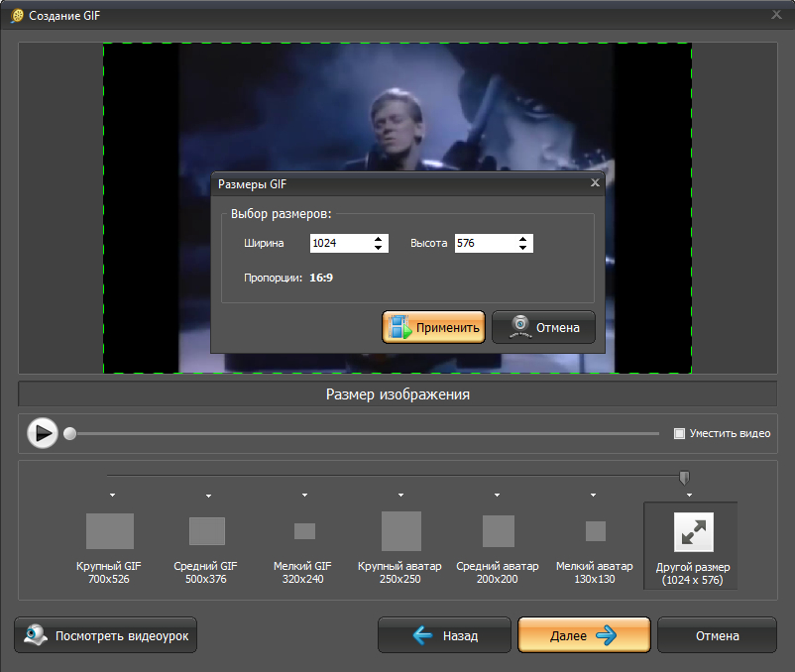Screen dimensions: 795x672
Task: Select the Крупный GIF 700x526 size icon
Action: (x=110, y=531)
